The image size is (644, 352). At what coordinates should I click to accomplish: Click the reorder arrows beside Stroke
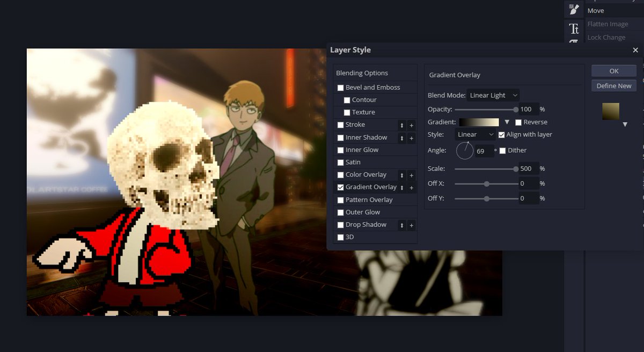[x=402, y=125]
